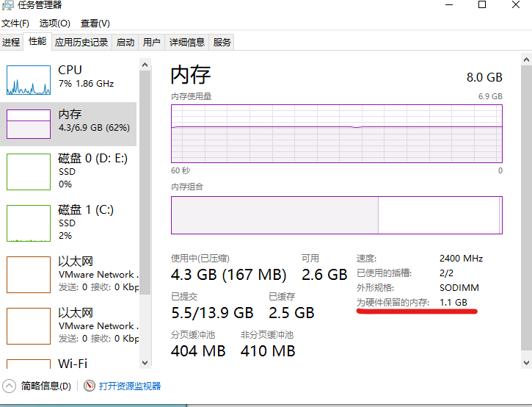Open the 文件(F) menu
Viewport: 532px width, 407px height.
pyautogui.click(x=15, y=23)
